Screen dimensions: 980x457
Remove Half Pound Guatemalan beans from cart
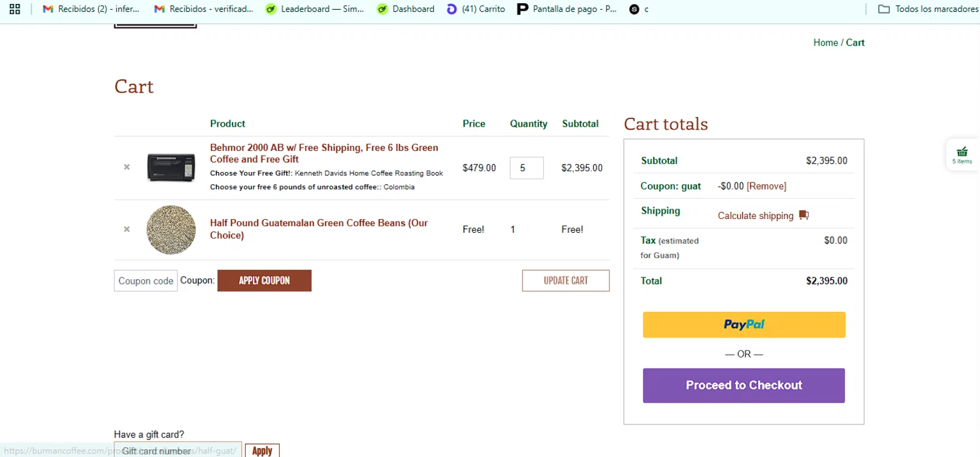[127, 229]
